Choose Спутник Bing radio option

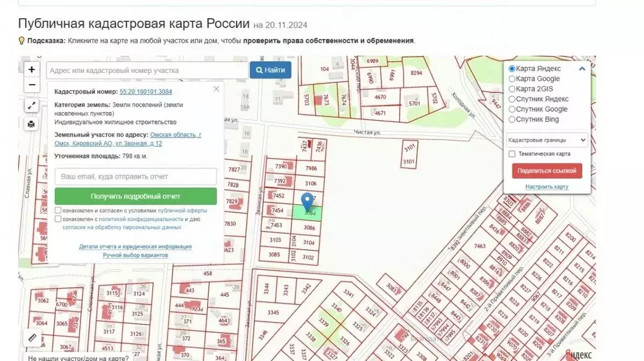pos(512,119)
